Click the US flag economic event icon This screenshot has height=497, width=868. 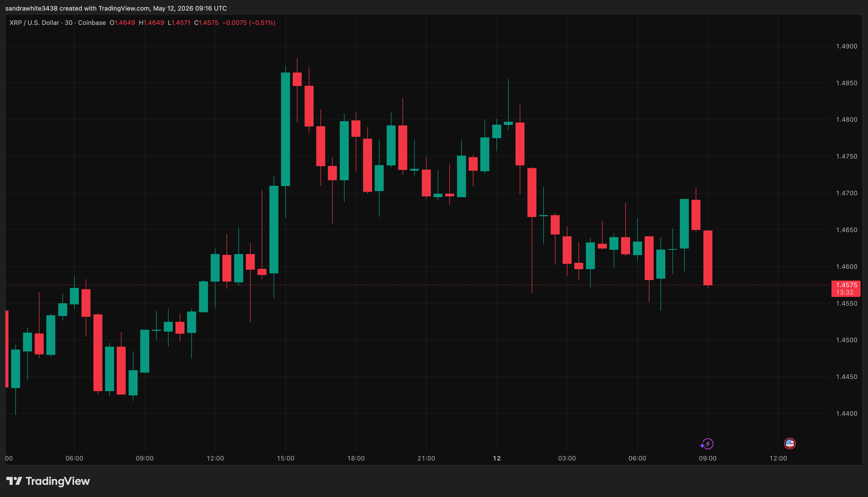[790, 443]
